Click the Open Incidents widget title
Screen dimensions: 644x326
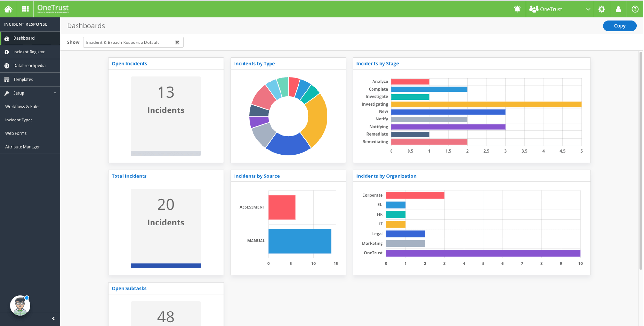(x=129, y=64)
